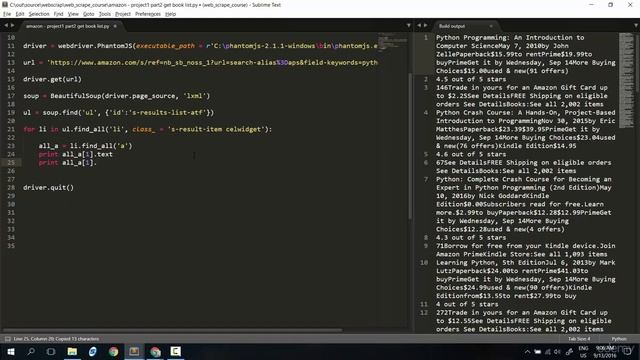Open the Selection menu
The width and height of the screenshot is (640, 360).
39,14
